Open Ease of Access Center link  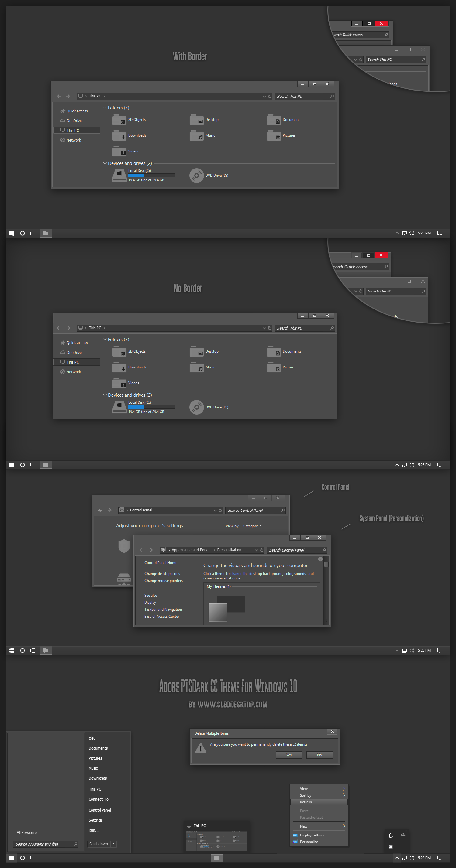point(162,617)
